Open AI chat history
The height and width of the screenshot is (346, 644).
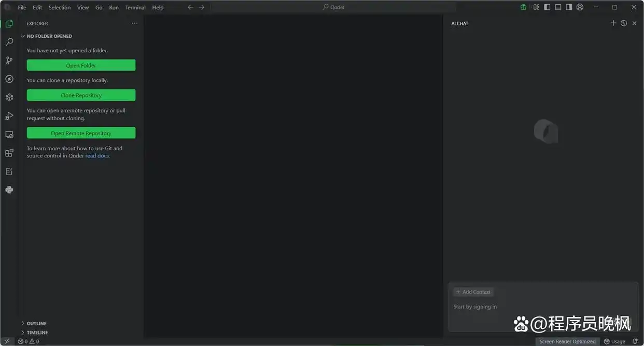tap(624, 23)
